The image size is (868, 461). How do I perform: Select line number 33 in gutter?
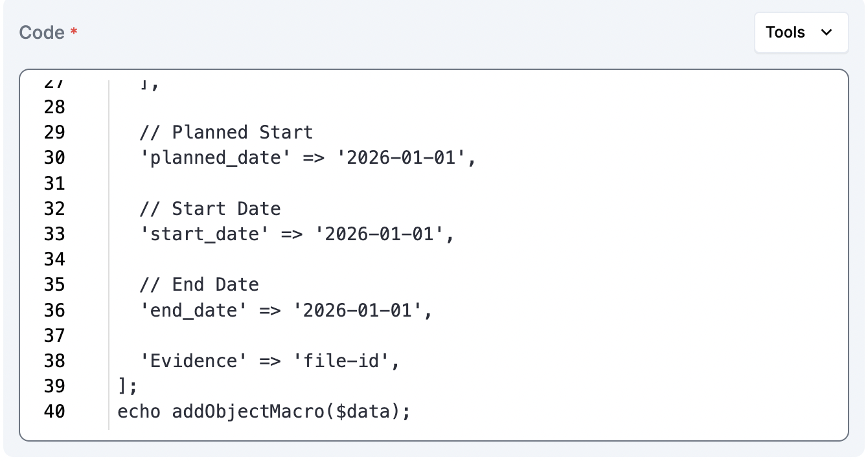click(x=54, y=234)
